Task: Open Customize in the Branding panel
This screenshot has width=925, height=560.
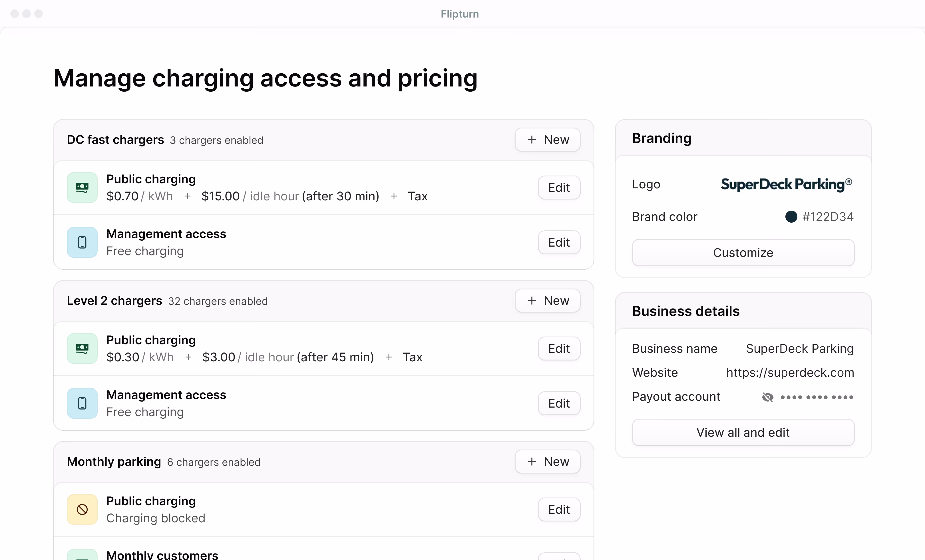Action: point(743,252)
